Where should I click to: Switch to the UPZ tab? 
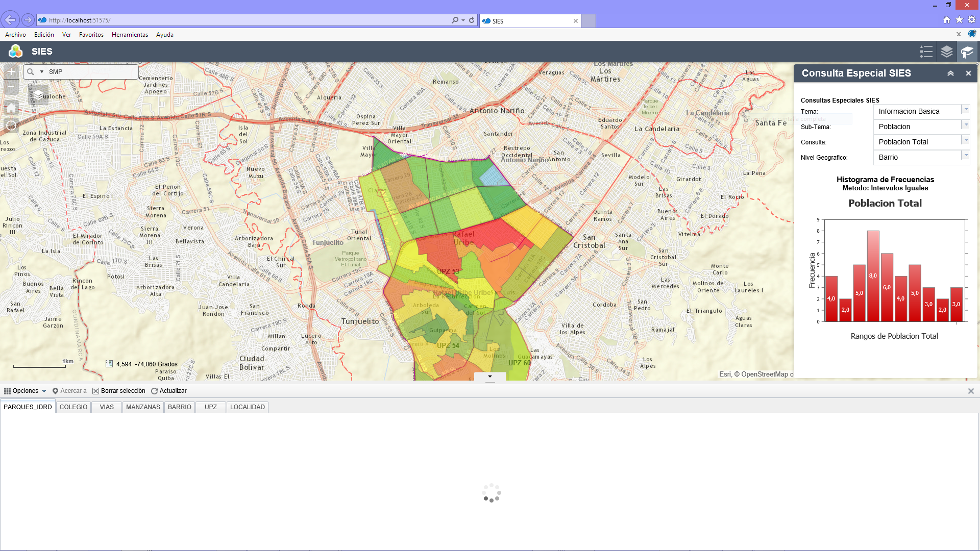point(211,407)
